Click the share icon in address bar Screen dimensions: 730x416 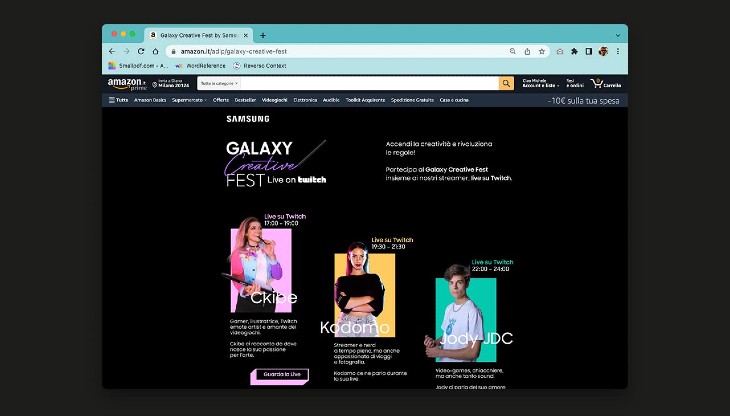click(527, 51)
